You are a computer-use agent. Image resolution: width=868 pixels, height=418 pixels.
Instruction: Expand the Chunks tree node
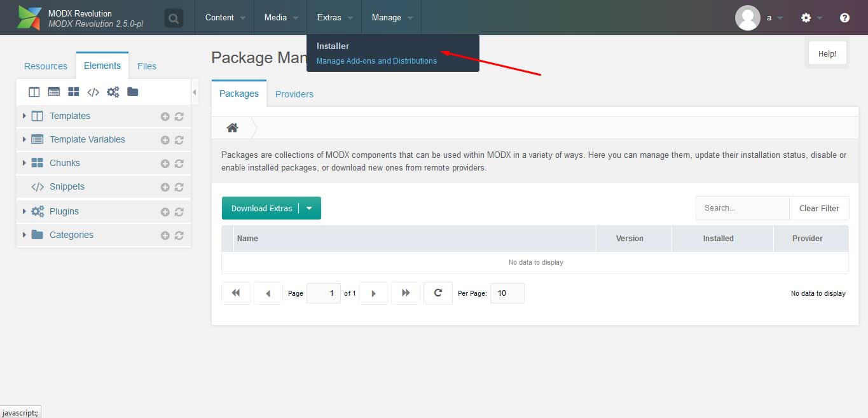point(24,163)
